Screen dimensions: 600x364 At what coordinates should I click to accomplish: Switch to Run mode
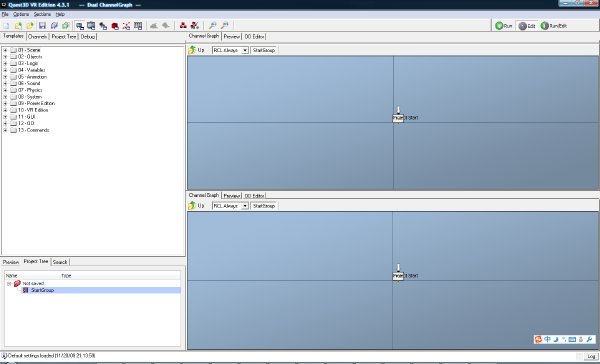tap(504, 26)
